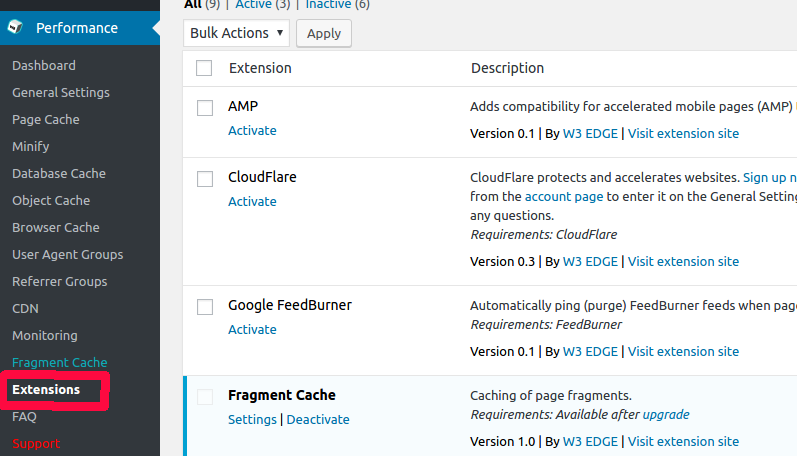This screenshot has width=797, height=456.
Task: Open W3 EDGE link in CloudFlare row
Action: click(x=590, y=262)
